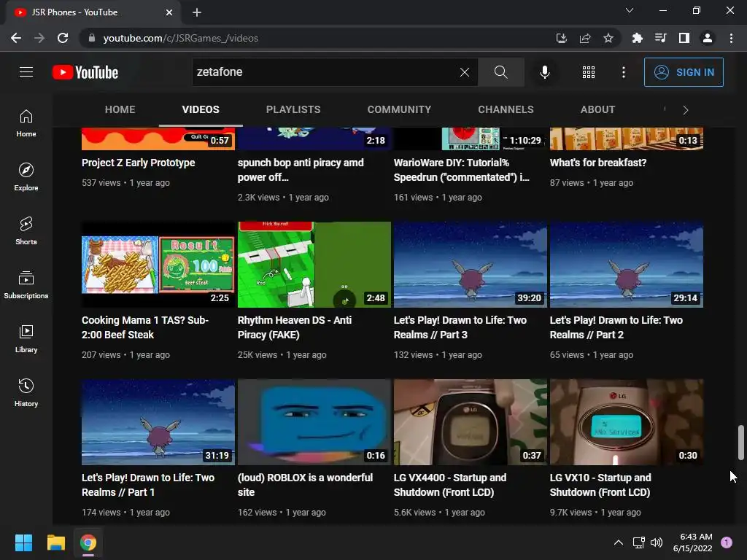Image resolution: width=747 pixels, height=560 pixels.
Task: Open network display icon in tray
Action: [x=638, y=542]
